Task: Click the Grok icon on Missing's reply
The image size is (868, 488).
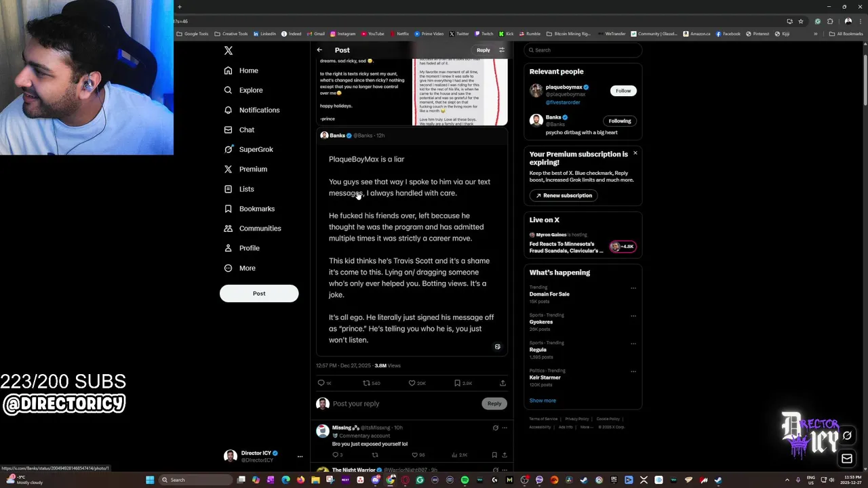Action: click(x=495, y=428)
